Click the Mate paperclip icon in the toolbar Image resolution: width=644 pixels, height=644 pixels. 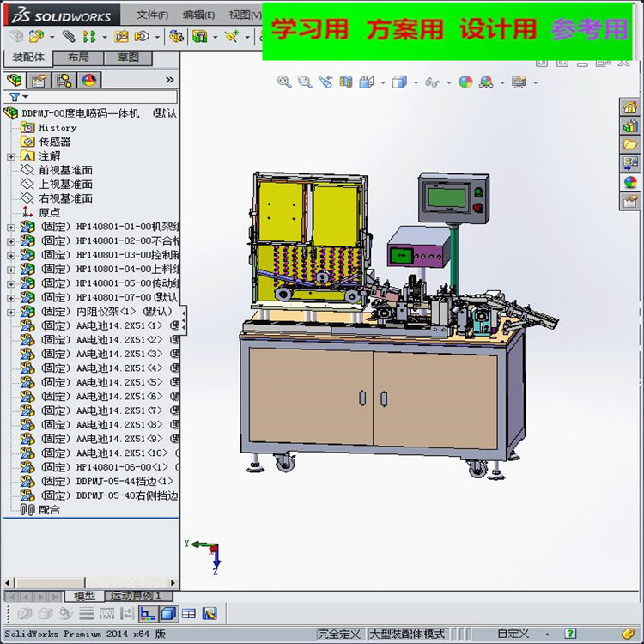coord(69,37)
